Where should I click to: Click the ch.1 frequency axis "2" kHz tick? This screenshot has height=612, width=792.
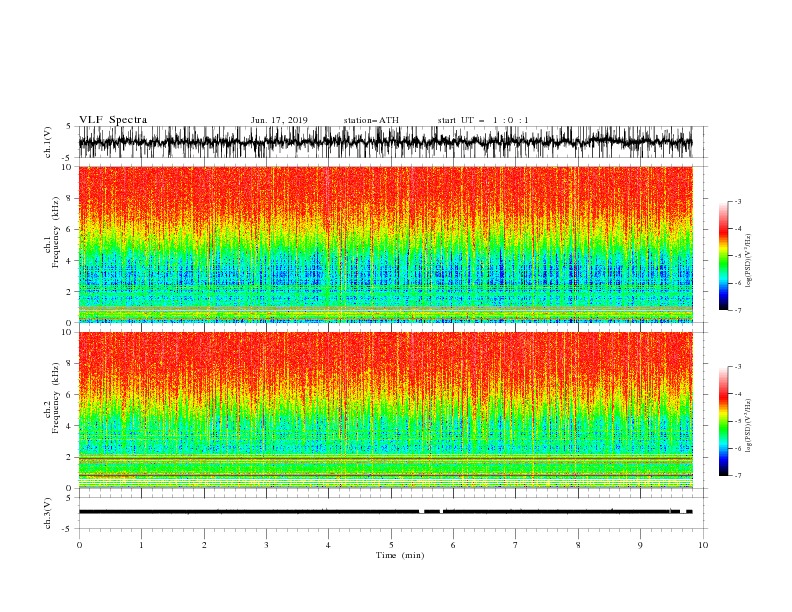coord(69,292)
